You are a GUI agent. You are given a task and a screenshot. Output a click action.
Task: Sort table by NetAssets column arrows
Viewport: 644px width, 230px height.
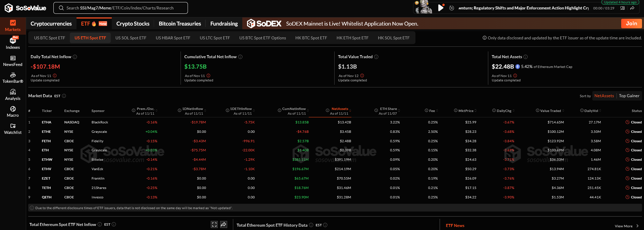point(350,111)
